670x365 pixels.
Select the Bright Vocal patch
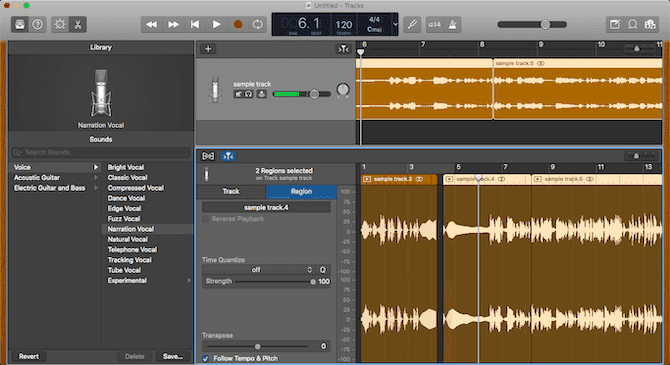(x=126, y=167)
